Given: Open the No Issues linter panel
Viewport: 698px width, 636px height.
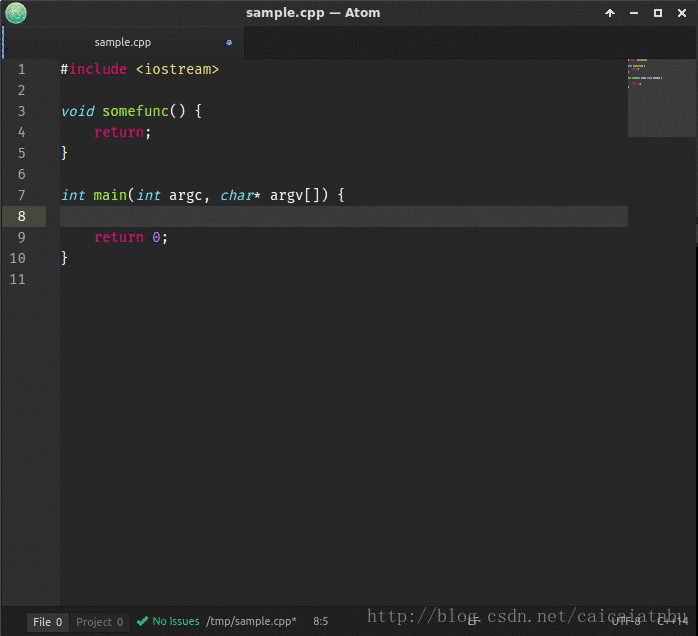Looking at the screenshot, I should (x=175, y=621).
